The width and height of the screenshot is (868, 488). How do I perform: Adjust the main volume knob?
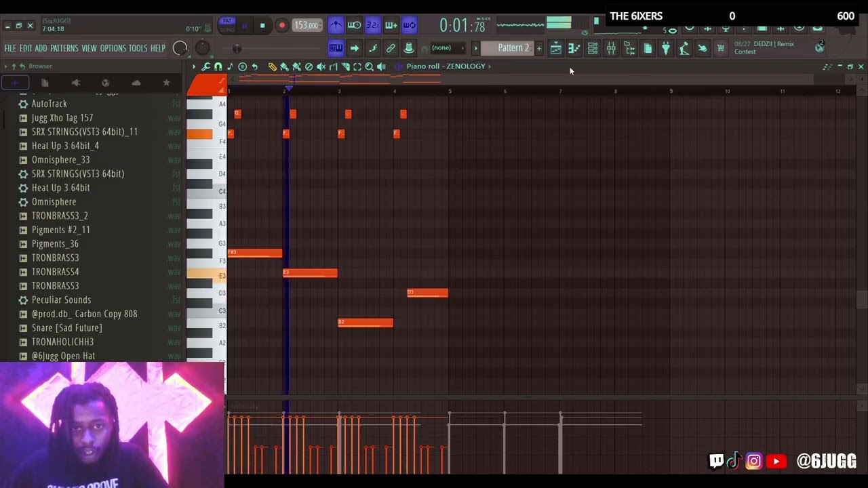click(180, 47)
